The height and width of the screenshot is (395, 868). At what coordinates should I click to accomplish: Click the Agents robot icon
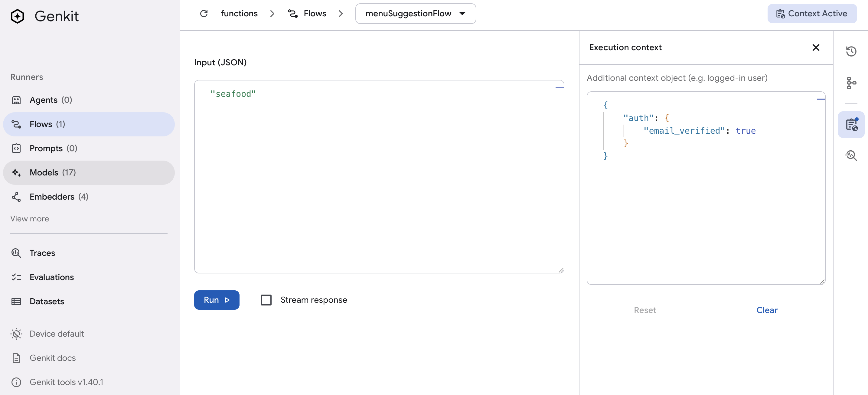pos(16,100)
